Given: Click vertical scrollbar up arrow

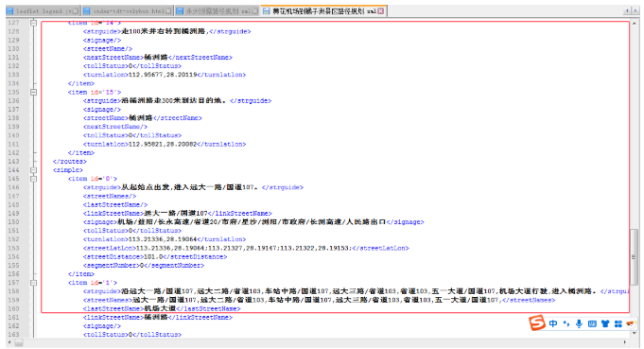Looking at the screenshot, I should click(x=634, y=24).
